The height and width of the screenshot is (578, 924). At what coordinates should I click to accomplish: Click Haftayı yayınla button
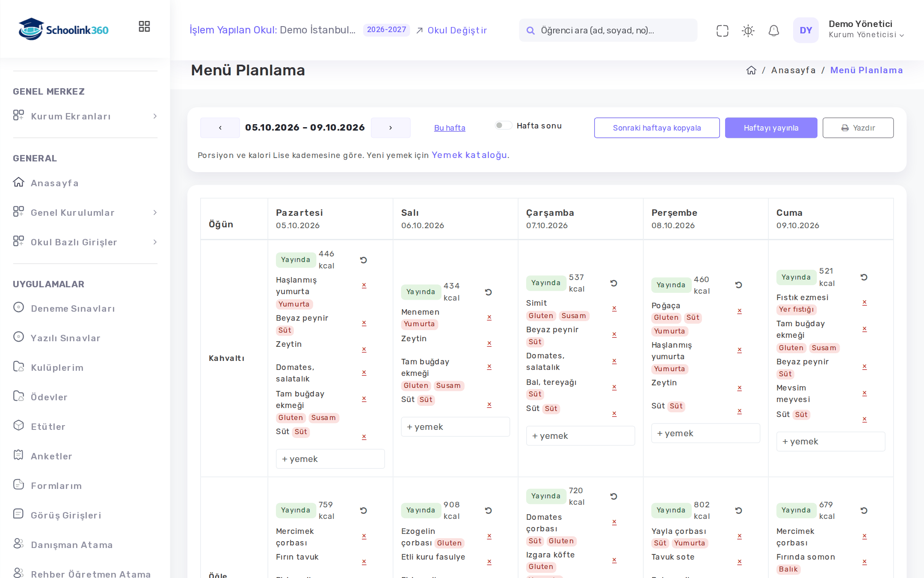pos(771,128)
